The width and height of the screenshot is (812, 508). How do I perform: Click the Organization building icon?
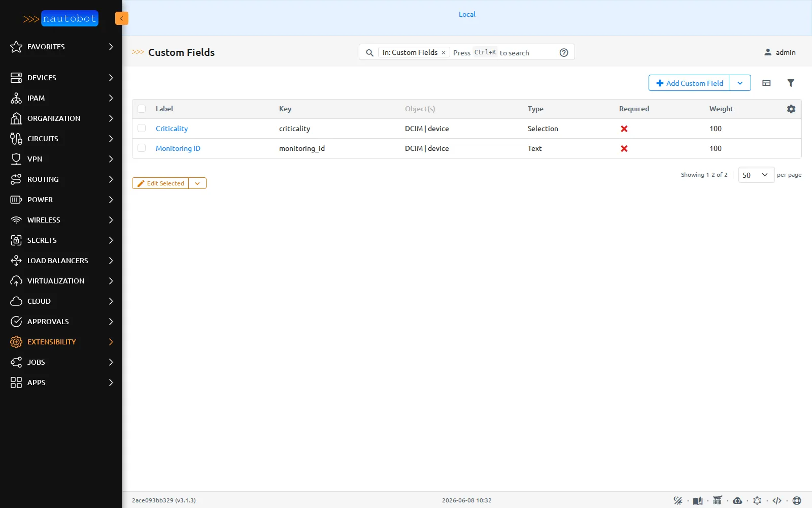[16, 118]
